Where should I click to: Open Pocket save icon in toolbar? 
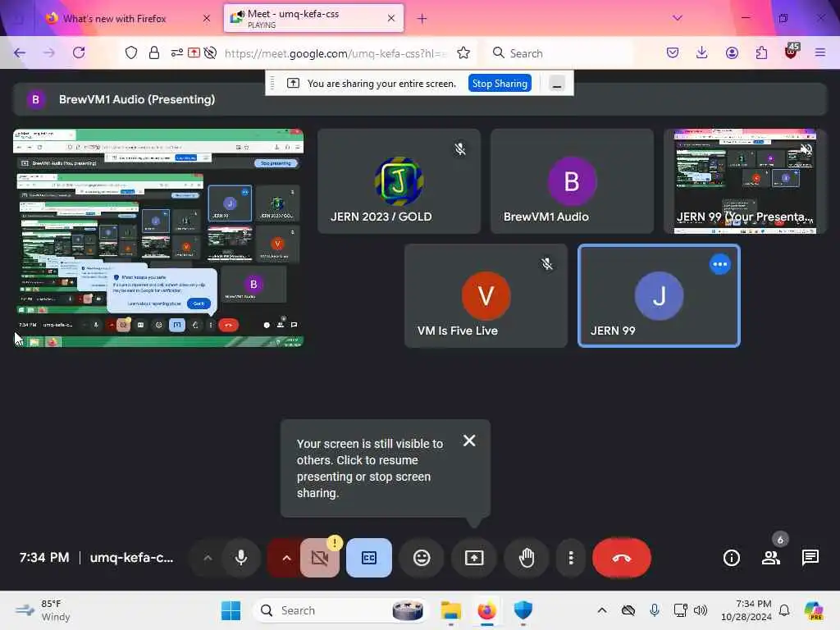(673, 52)
